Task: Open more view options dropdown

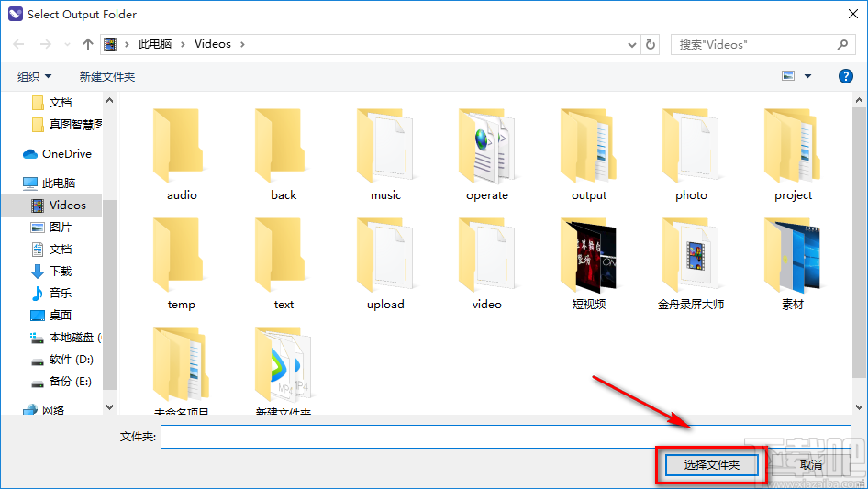Action: pos(807,76)
